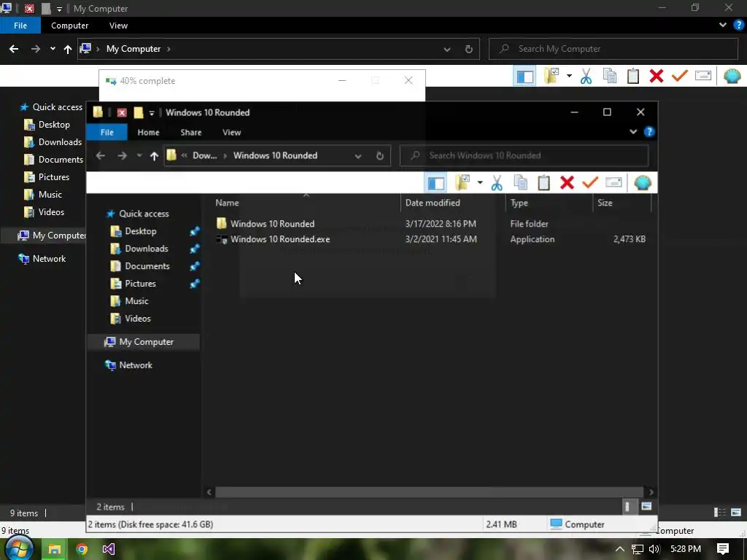Click Paste clipboard icon in Windows 10 Rounded toolbar
The width and height of the screenshot is (747, 560).
[x=543, y=183]
